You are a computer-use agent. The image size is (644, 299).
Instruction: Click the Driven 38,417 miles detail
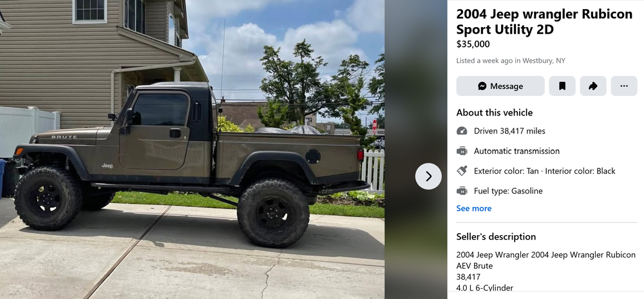(509, 131)
